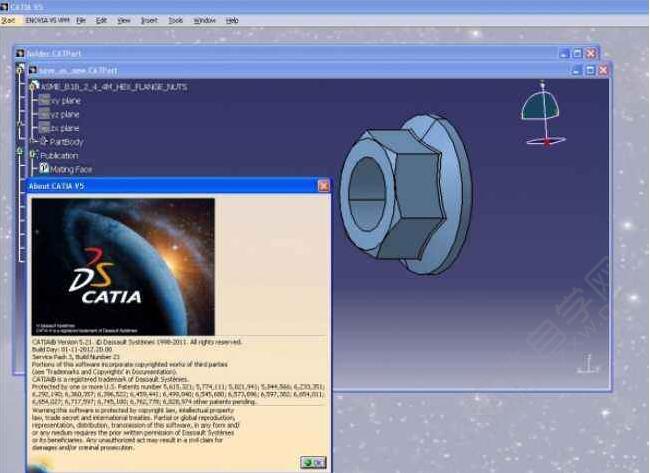The image size is (650, 473).
Task: Click the background CATPart window's document icon
Action: (20, 53)
